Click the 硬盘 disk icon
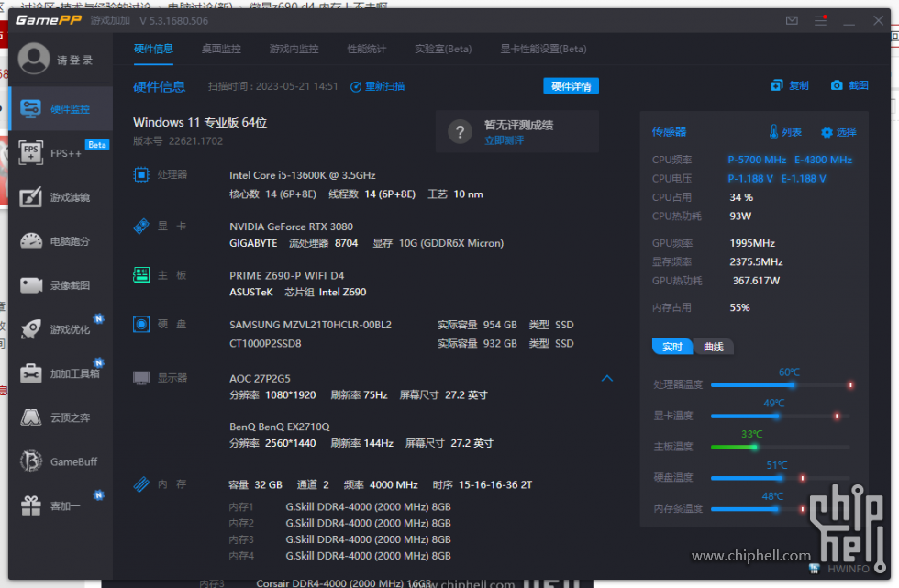 141,325
